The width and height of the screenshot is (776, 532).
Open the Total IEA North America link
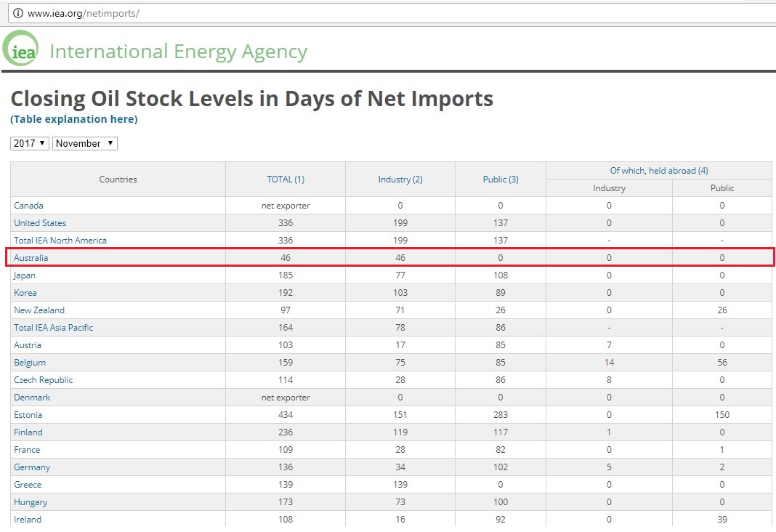click(x=60, y=241)
